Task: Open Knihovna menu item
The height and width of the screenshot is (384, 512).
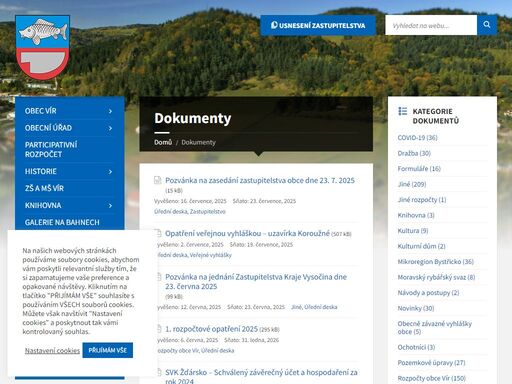Action: pyautogui.click(x=43, y=205)
